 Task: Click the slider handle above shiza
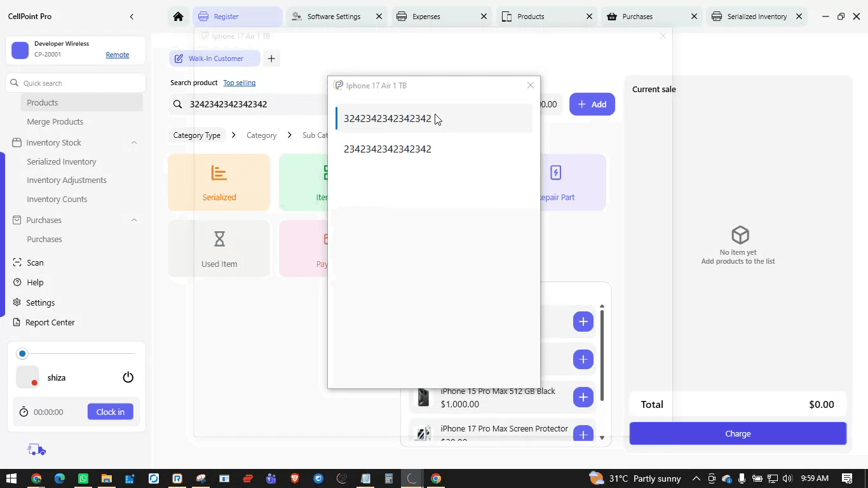(23, 353)
